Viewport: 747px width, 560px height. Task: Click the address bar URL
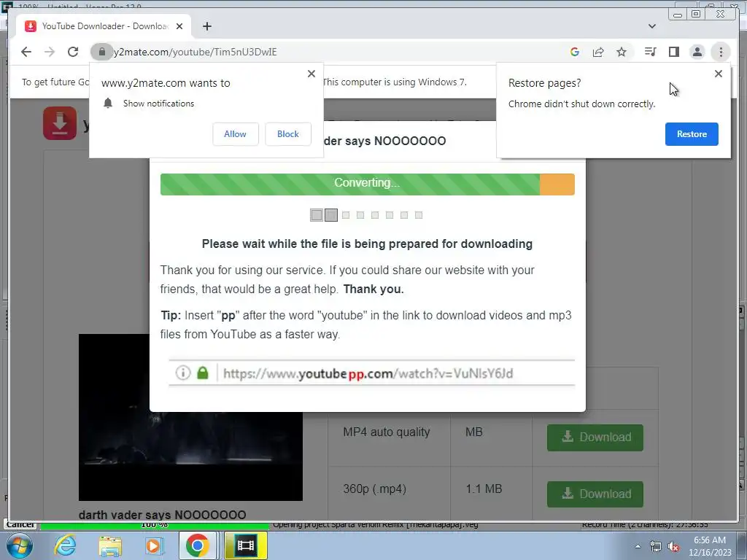point(195,52)
